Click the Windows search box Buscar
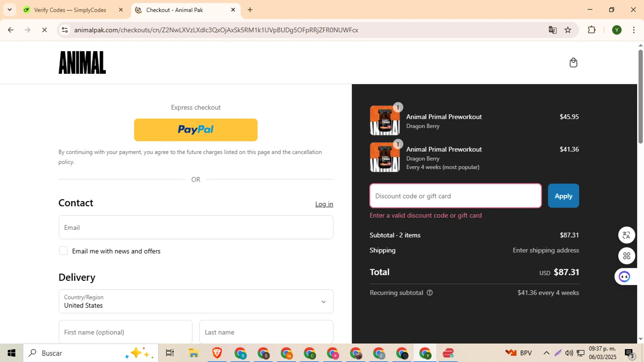The width and height of the screenshot is (644, 362). point(91,353)
